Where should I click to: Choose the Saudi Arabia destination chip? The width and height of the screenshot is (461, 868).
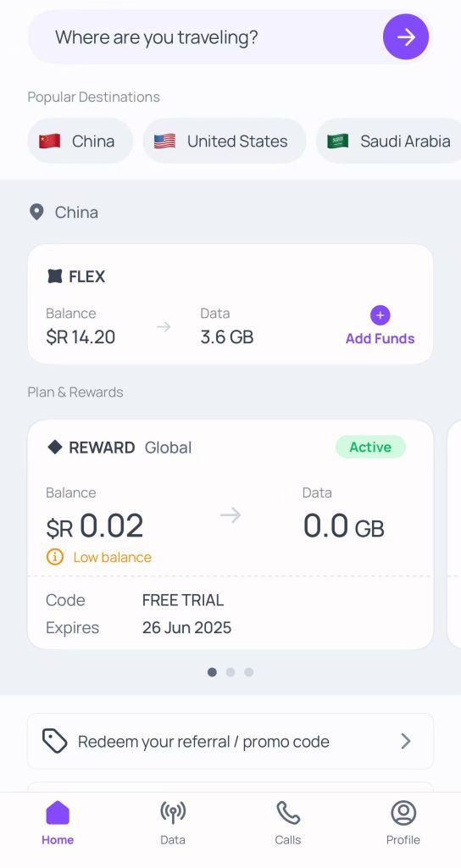[x=388, y=142]
